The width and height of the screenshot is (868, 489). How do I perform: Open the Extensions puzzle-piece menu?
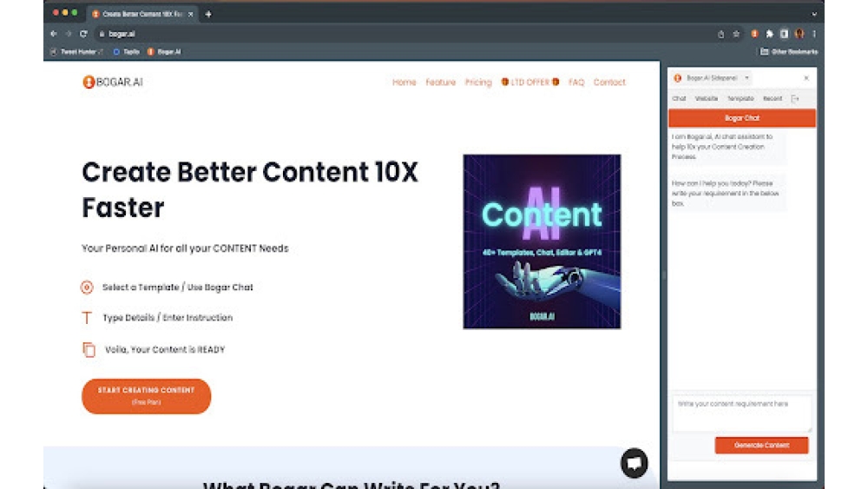pyautogui.click(x=769, y=34)
